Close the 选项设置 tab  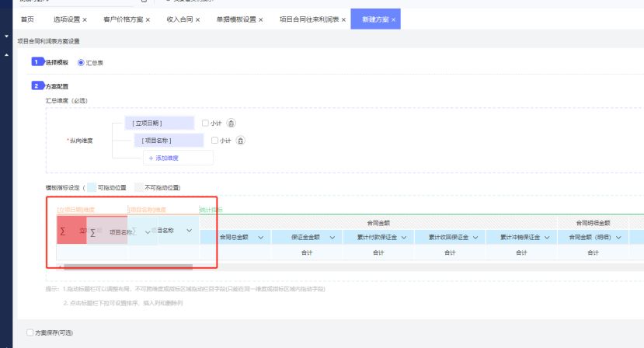(x=85, y=19)
